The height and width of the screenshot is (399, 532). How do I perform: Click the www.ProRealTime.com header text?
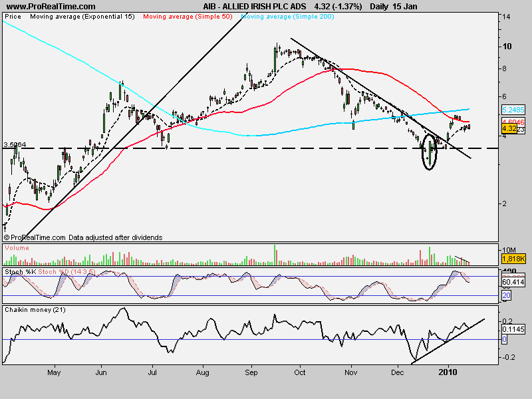click(51, 7)
